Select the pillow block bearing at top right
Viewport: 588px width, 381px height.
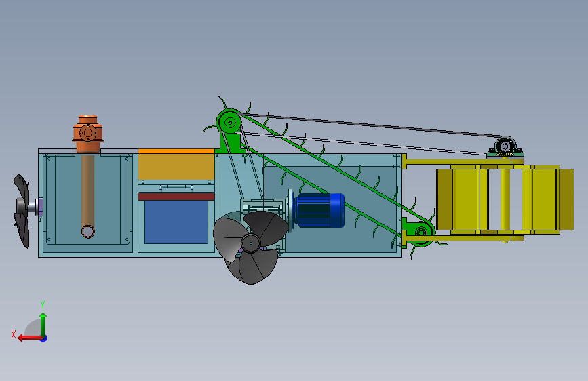(x=505, y=146)
